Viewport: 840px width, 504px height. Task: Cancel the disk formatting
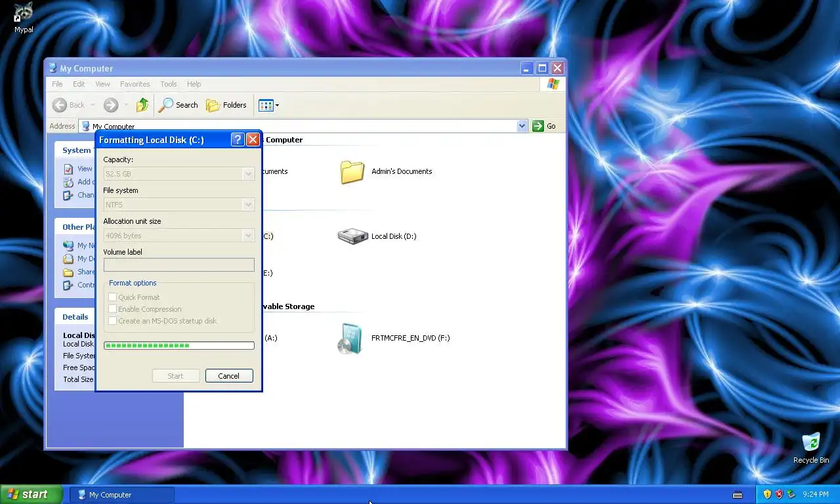229,376
